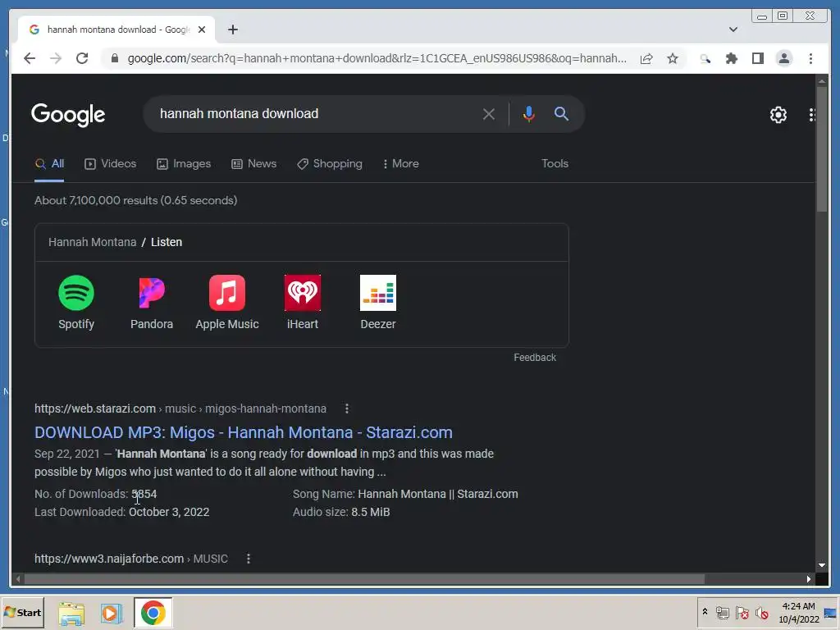This screenshot has width=840, height=630.
Task: Click the horizontal scrollbar thumb
Action: [365, 579]
